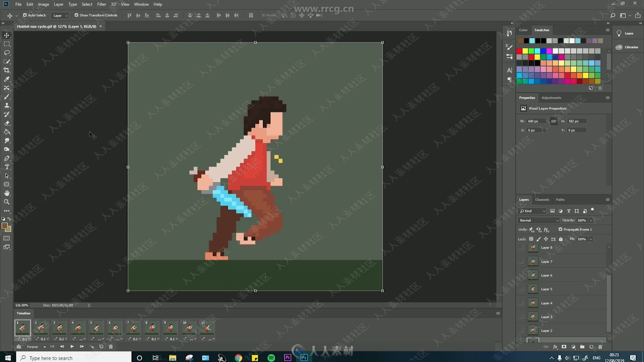This screenshot has height=362, width=644.
Task: Pick the pure red swatch
Action: pos(519,51)
